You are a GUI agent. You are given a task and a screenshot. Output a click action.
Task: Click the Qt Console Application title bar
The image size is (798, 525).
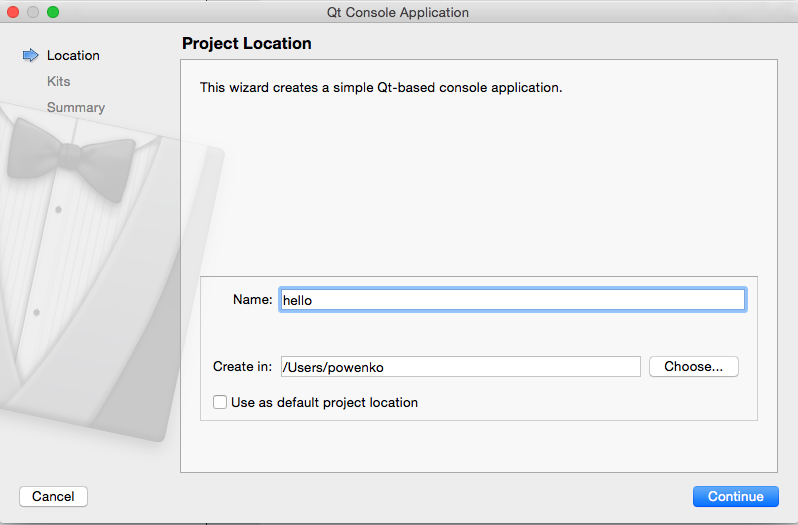pyautogui.click(x=398, y=12)
